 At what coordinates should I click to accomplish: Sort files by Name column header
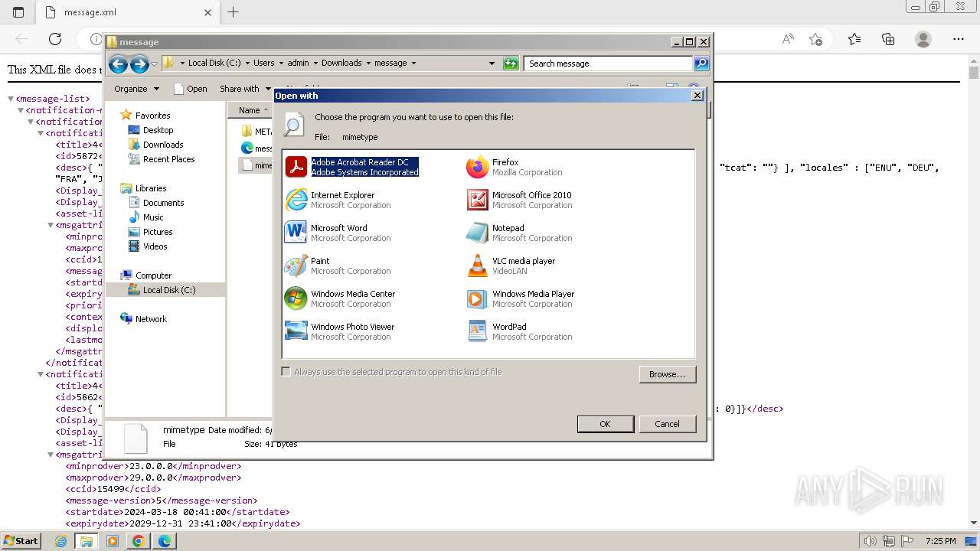click(x=250, y=110)
